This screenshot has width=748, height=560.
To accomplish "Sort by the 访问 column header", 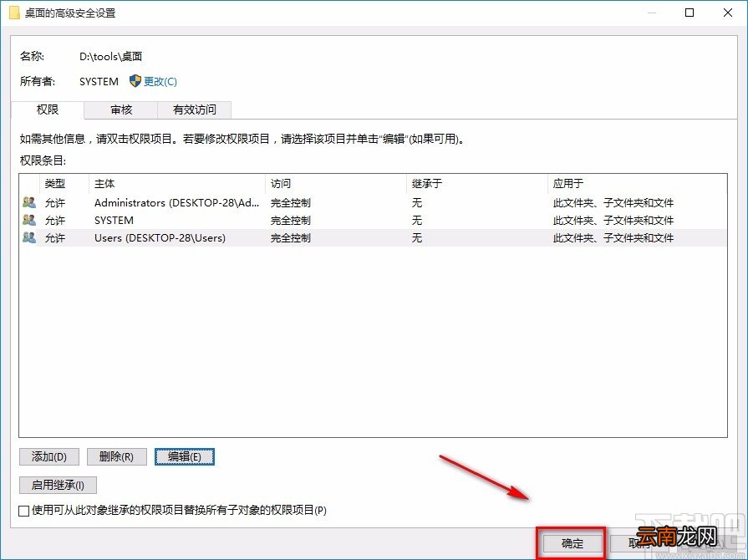I will (x=336, y=184).
